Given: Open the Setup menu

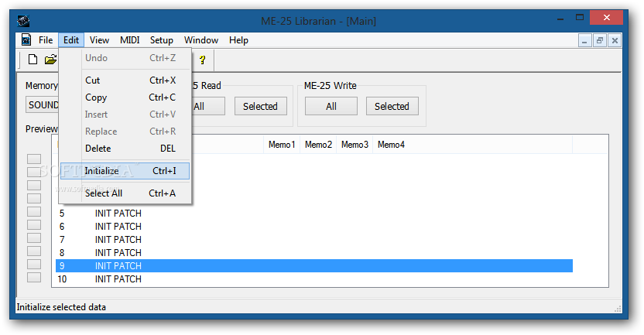Looking at the screenshot, I should [x=162, y=40].
